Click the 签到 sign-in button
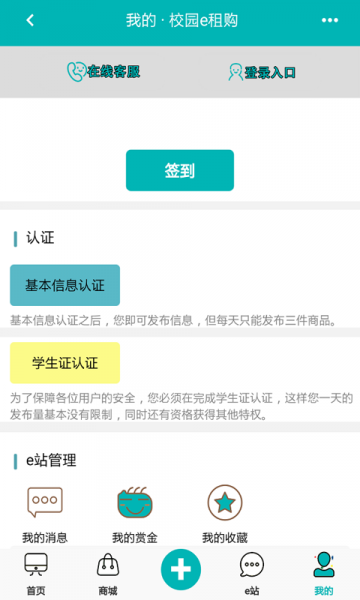 click(x=180, y=170)
